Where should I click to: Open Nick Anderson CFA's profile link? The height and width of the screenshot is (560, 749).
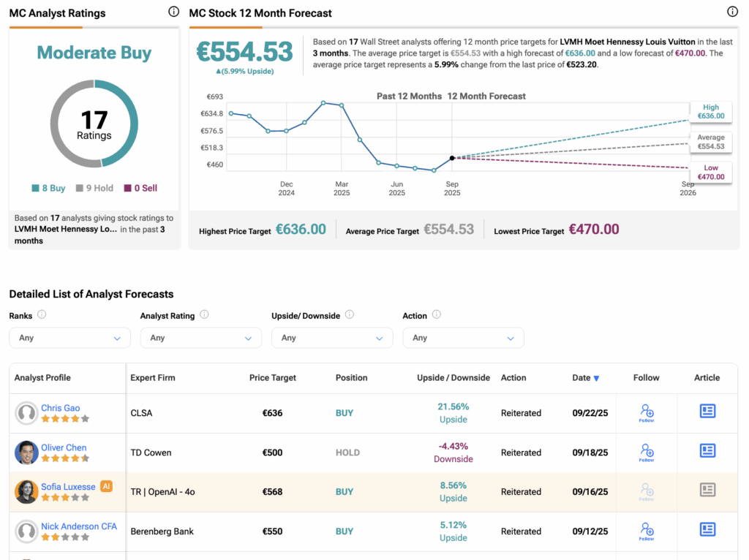coord(79,526)
